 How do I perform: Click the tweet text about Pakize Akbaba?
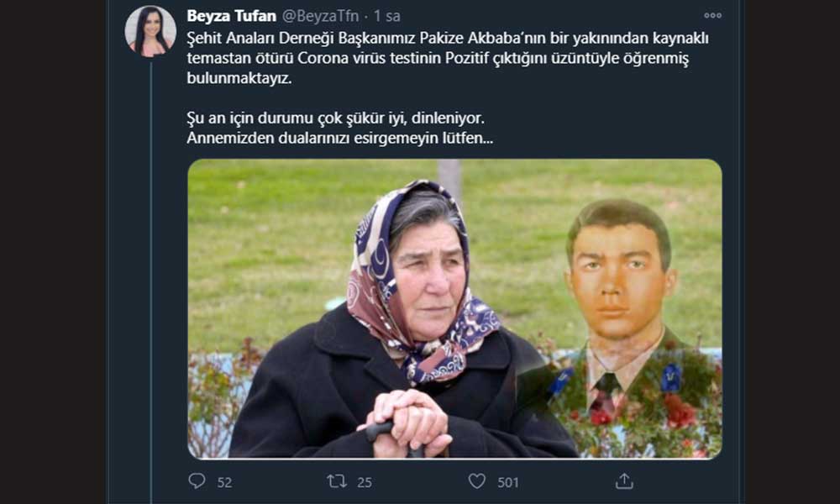coord(448,58)
